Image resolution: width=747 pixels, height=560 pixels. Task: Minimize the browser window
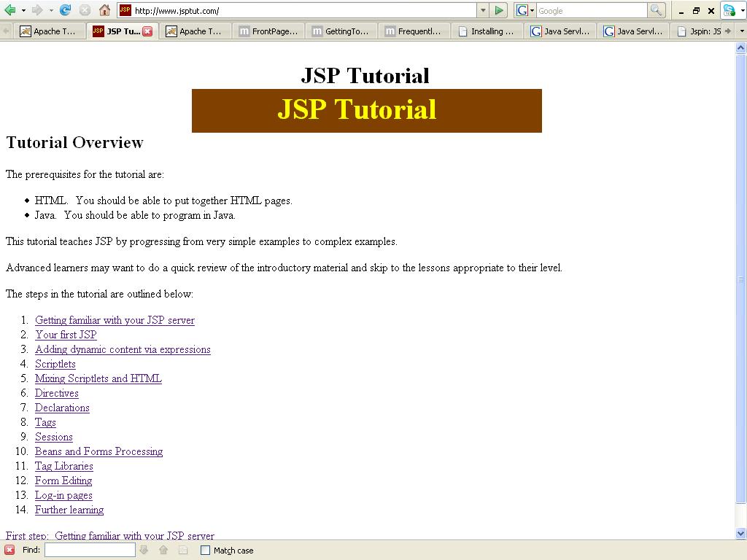(x=681, y=10)
